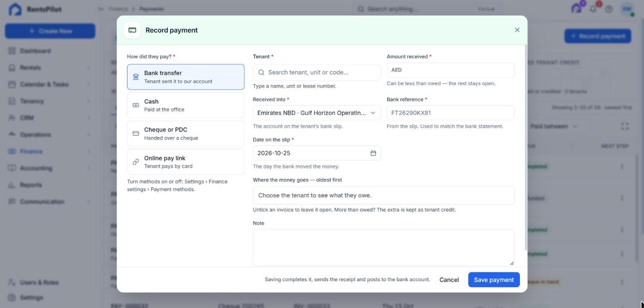Image resolution: width=644 pixels, height=308 pixels.
Task: Select Cash payment method
Action: tap(186, 105)
